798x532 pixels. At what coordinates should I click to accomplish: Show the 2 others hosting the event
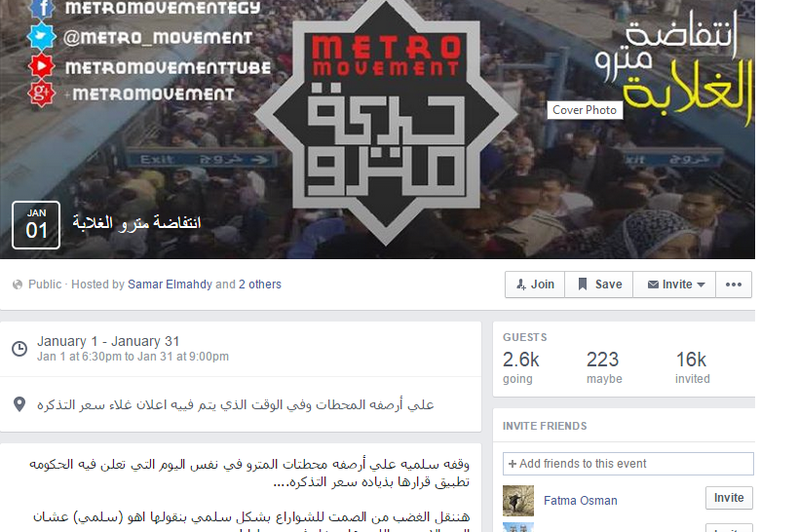click(x=260, y=285)
